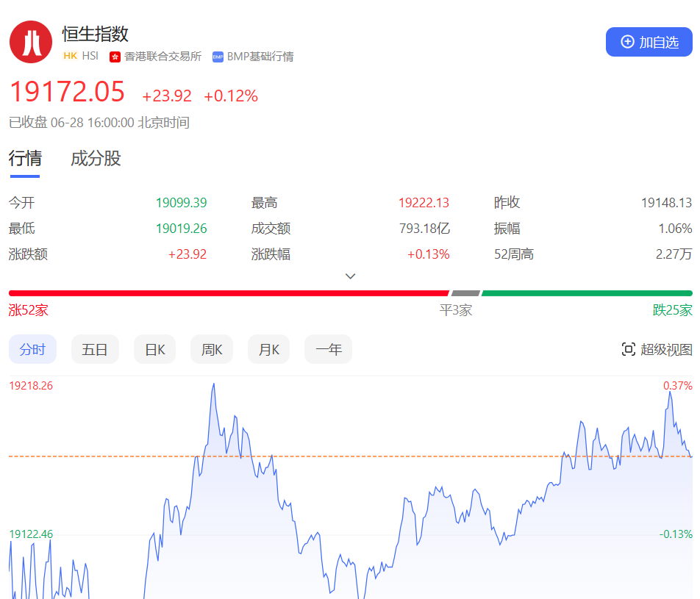Select the 五日 chart view
Viewport: 700px width, 599px height.
click(x=95, y=349)
